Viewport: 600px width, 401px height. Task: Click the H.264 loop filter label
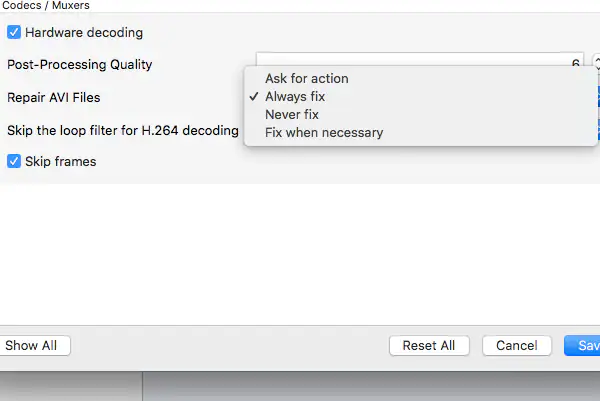tap(123, 130)
